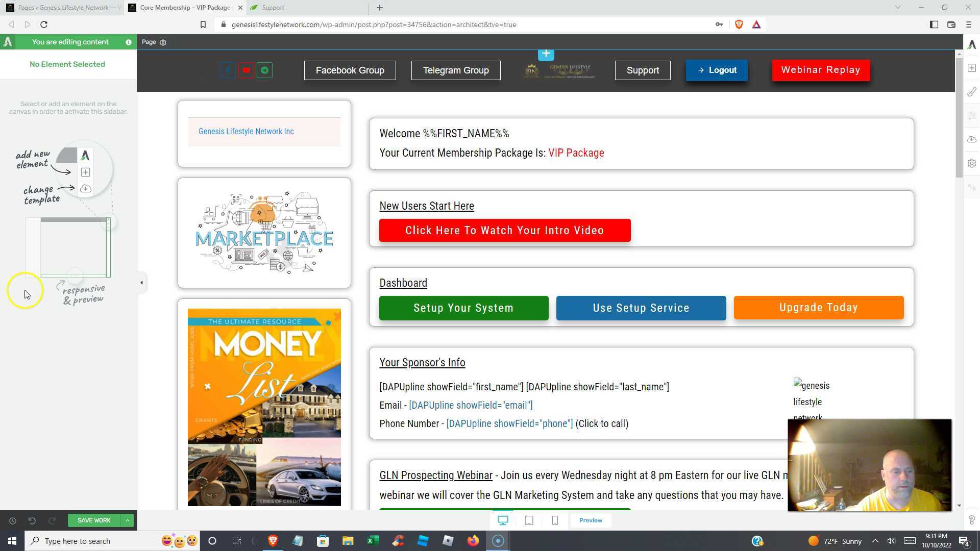The height and width of the screenshot is (551, 980).
Task: Expand the Save Work options arrow
Action: [x=127, y=520]
